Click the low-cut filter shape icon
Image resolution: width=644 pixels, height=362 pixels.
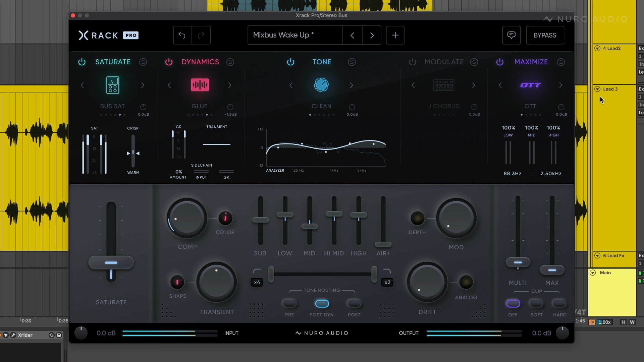tap(257, 271)
